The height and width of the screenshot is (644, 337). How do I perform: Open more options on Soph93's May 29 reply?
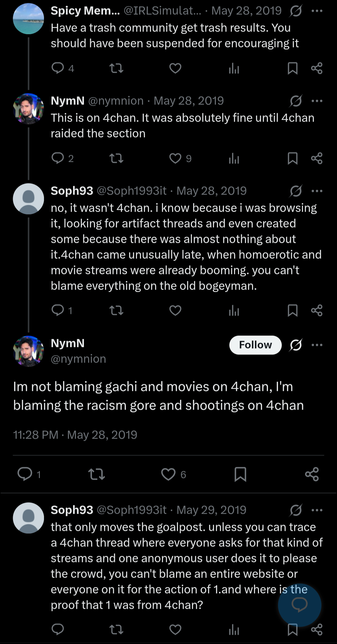[317, 510]
